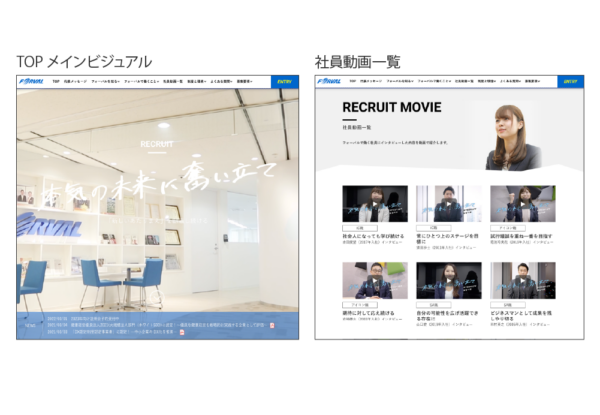Screen dimensions: 600x415
Task: Expand よくある質問 dropdown on the movie list page
Action: [510, 81]
